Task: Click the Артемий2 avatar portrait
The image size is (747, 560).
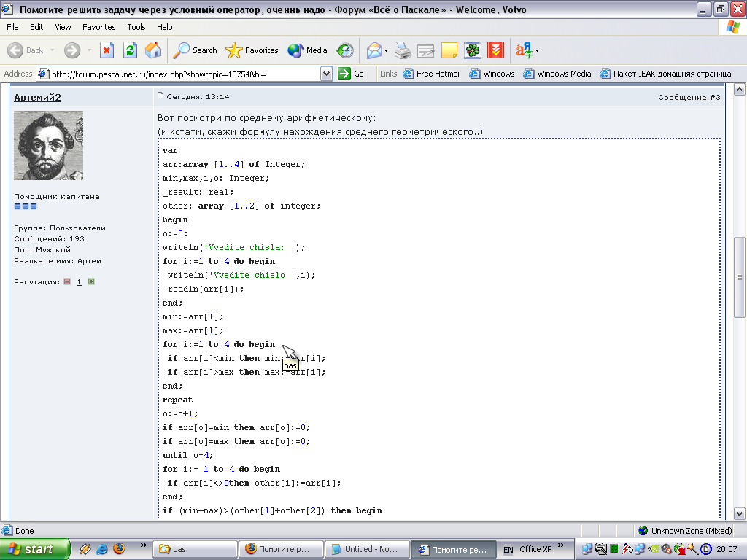Action: (x=49, y=145)
